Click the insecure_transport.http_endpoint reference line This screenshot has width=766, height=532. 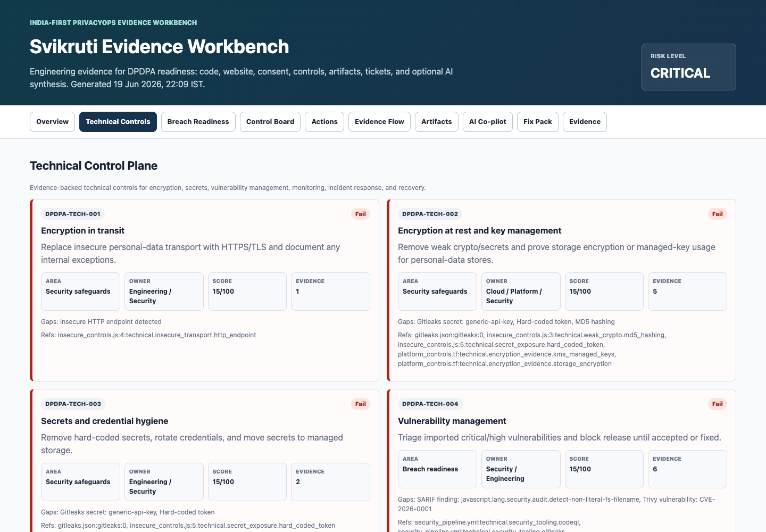tap(148, 335)
